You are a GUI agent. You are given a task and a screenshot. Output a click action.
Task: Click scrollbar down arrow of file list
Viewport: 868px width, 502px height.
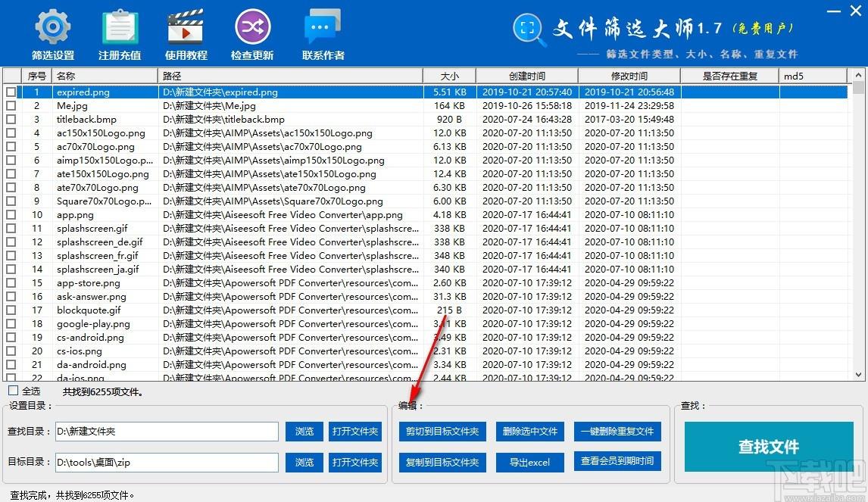(859, 375)
